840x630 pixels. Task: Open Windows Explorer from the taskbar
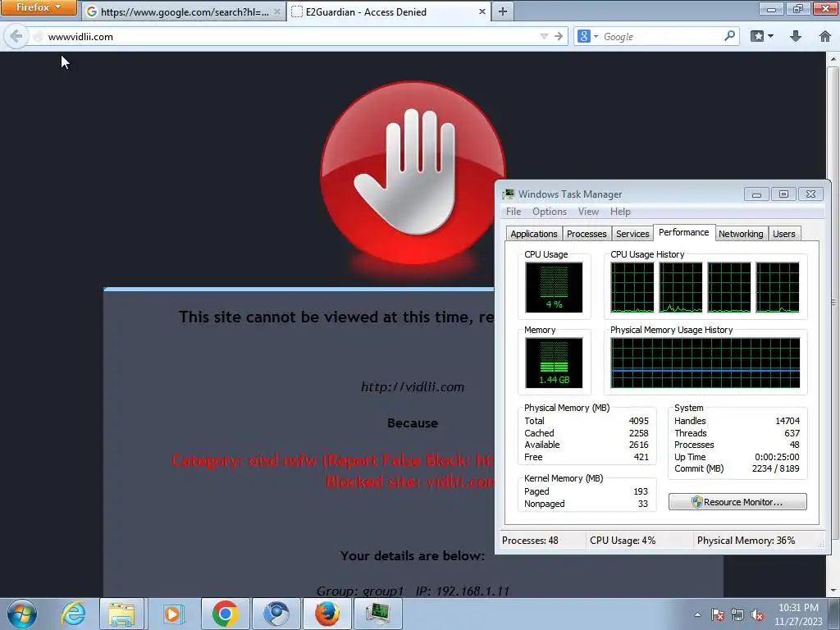121,614
